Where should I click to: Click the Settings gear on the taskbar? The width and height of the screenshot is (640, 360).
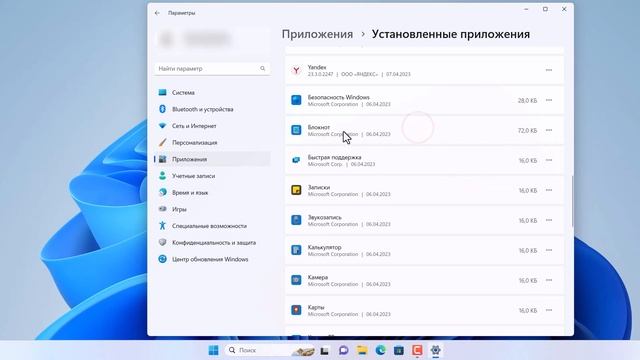point(436,350)
